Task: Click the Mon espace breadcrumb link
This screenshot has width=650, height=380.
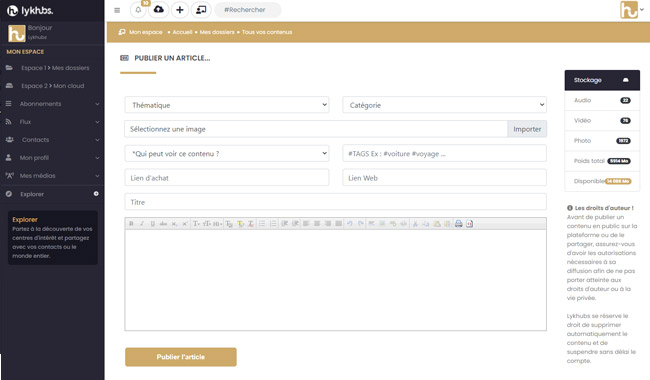Action: pyautogui.click(x=146, y=32)
